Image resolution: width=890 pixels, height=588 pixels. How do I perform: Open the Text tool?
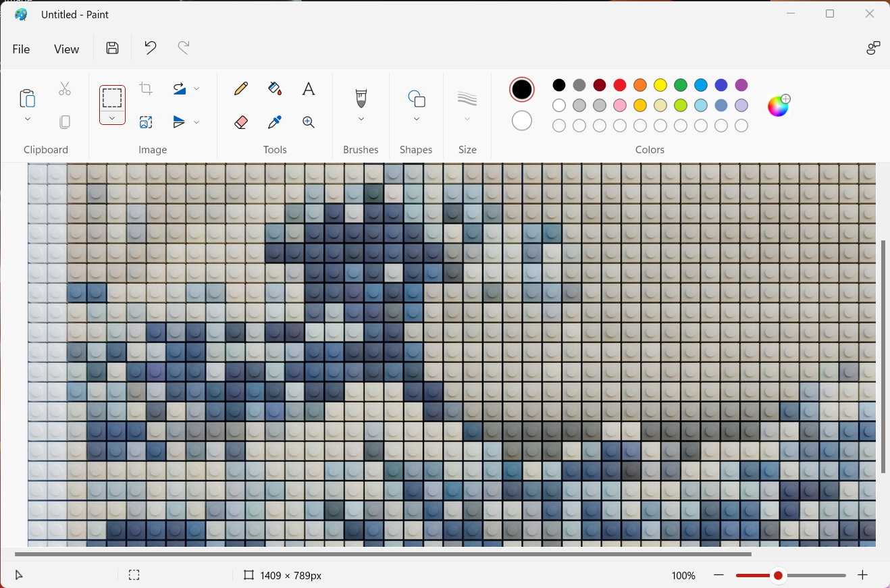[309, 88]
